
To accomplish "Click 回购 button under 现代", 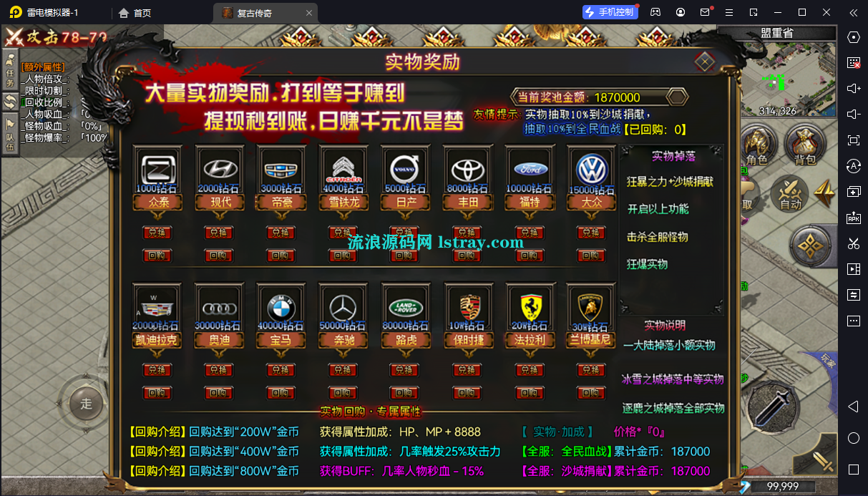I will tap(219, 255).
